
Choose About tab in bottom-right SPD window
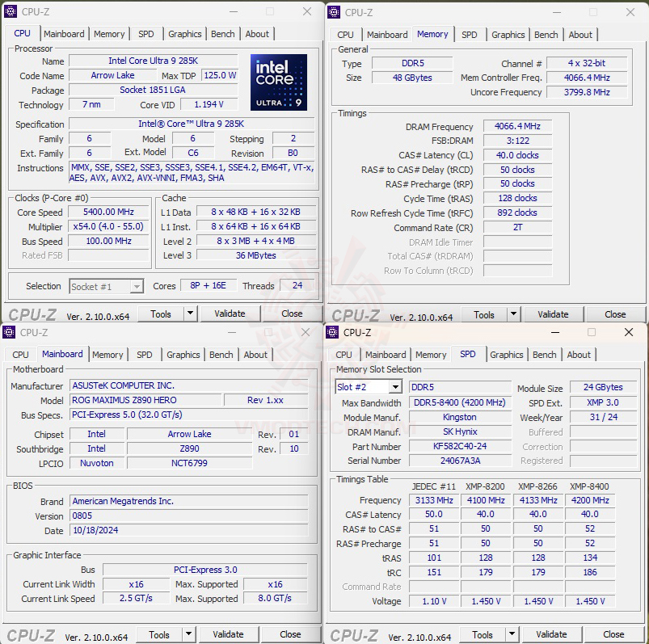click(x=579, y=355)
